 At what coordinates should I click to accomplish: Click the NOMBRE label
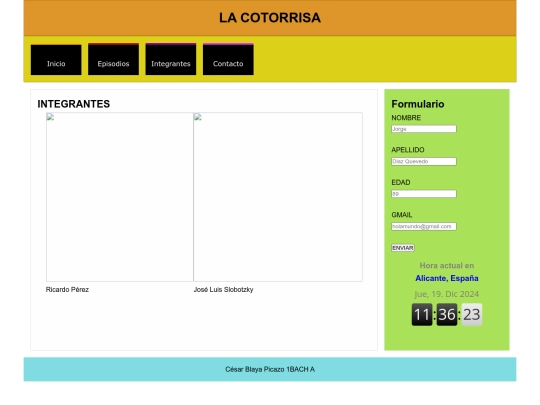coord(406,118)
